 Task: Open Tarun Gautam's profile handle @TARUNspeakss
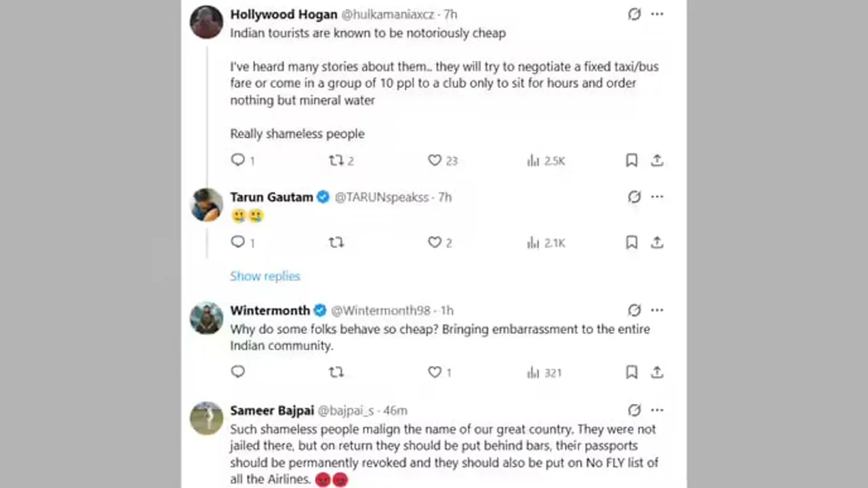click(382, 197)
